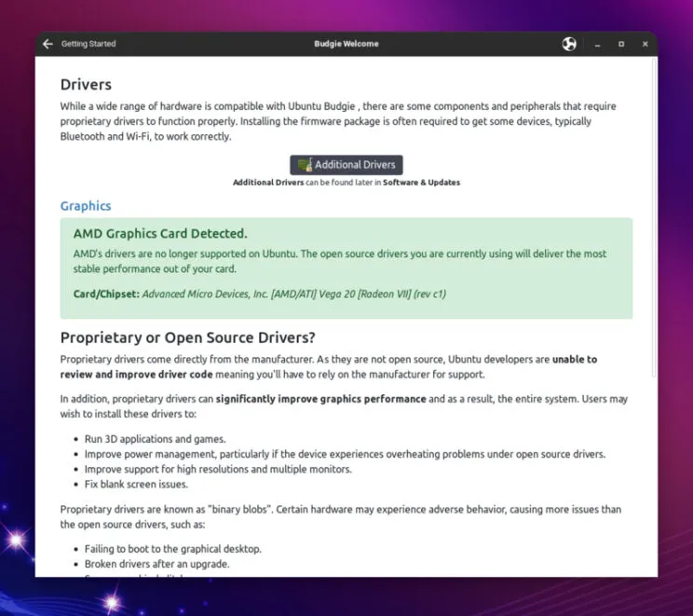Click the Getting Started label in header
This screenshot has width=693, height=616.
click(88, 44)
